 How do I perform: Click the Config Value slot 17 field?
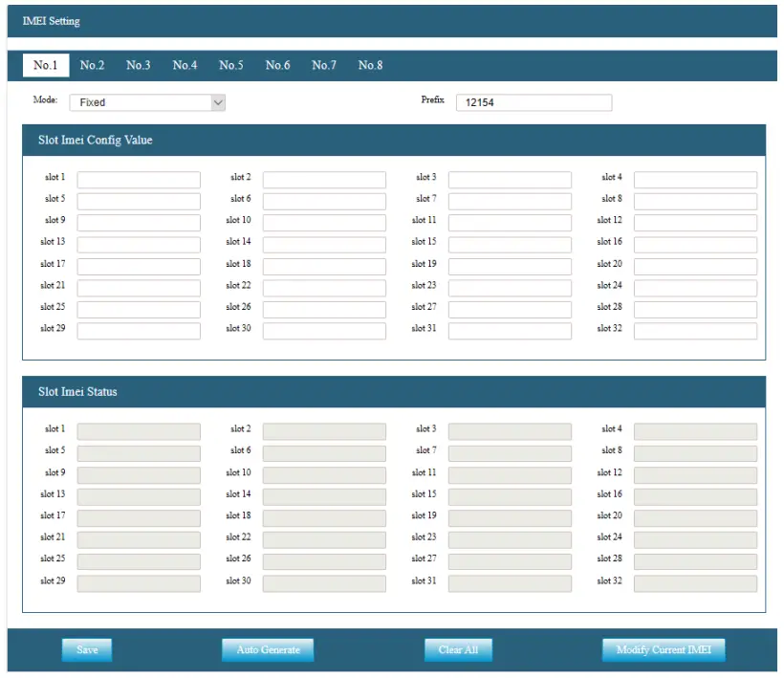point(139,267)
